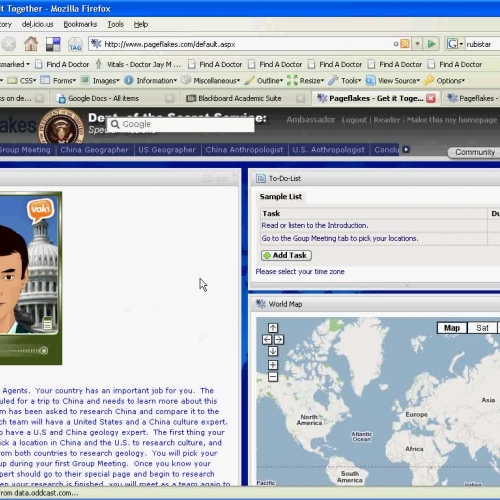Open the Resize web developer dropdown
The width and height of the screenshot is (500, 500).
coord(305,81)
